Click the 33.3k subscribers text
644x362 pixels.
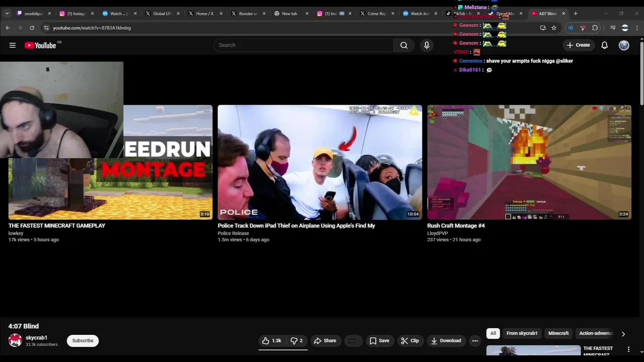point(42,344)
